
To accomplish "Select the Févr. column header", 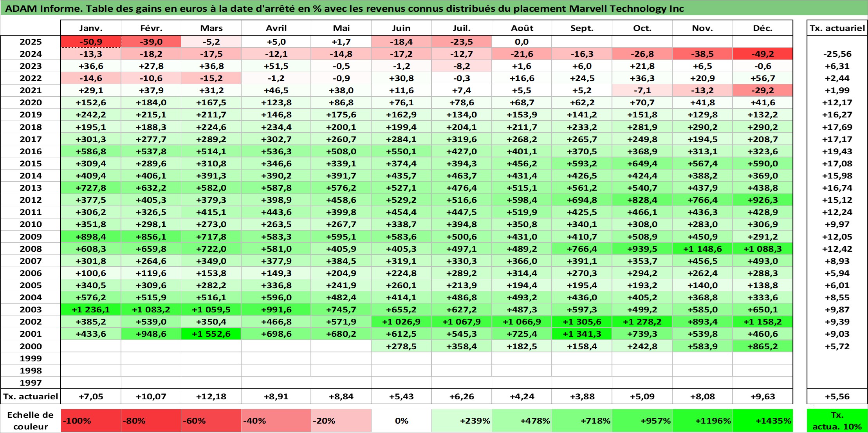I will 151,28.
